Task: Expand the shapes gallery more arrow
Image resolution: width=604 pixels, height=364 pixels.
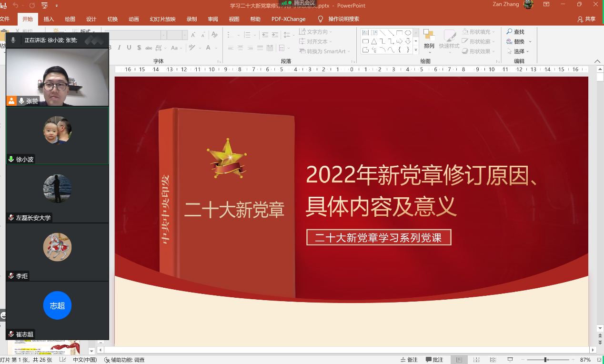Action: click(416, 50)
